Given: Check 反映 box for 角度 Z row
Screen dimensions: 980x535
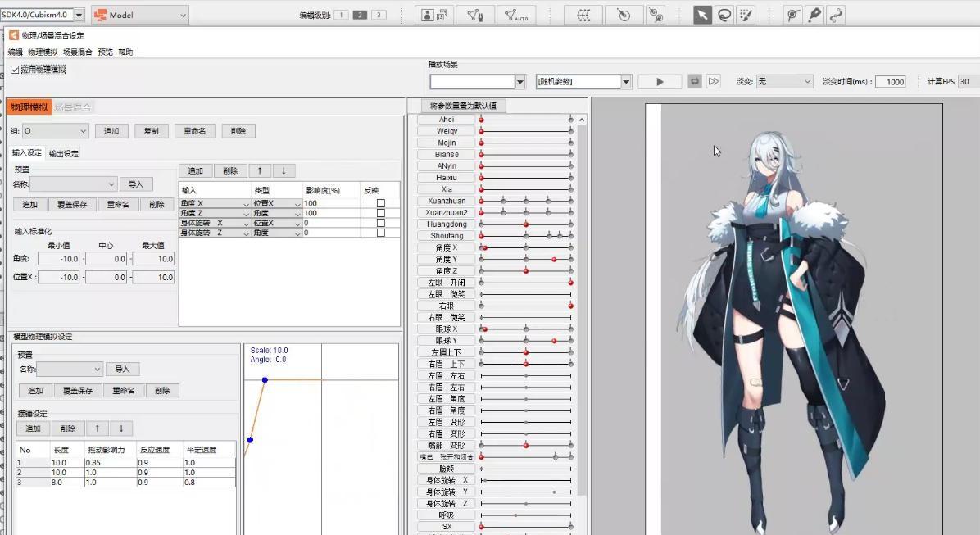Looking at the screenshot, I should (381, 213).
